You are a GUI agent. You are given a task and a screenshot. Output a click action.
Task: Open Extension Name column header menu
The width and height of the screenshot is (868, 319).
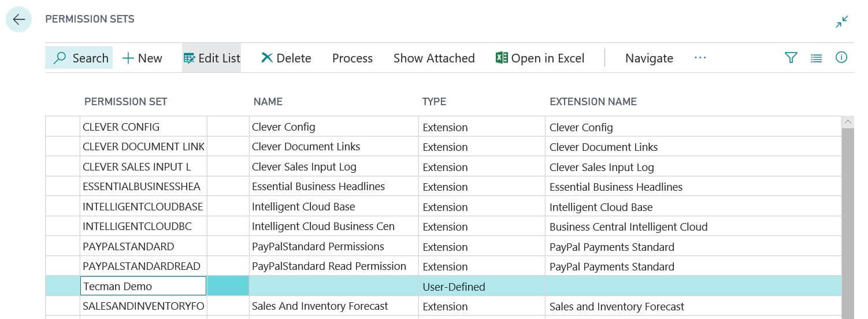point(593,102)
